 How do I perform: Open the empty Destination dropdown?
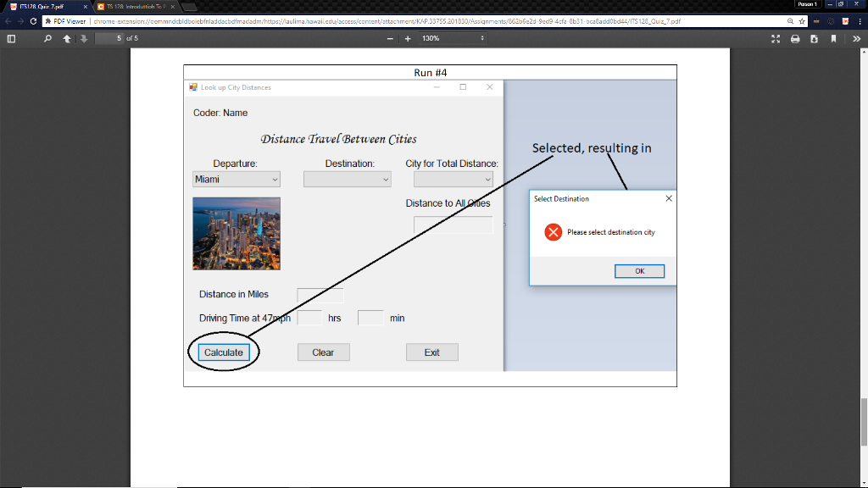(x=347, y=180)
